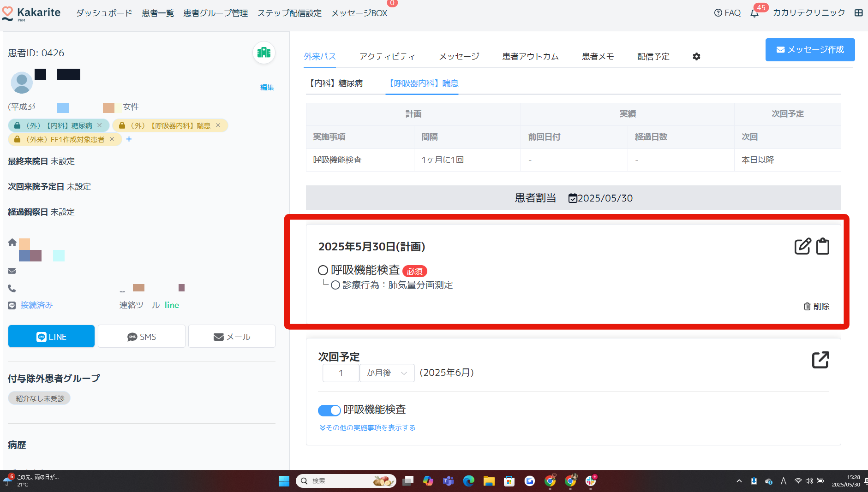Select the 診療行為:肺気量分画測定 radio circle
The width and height of the screenshot is (868, 492).
pos(335,285)
